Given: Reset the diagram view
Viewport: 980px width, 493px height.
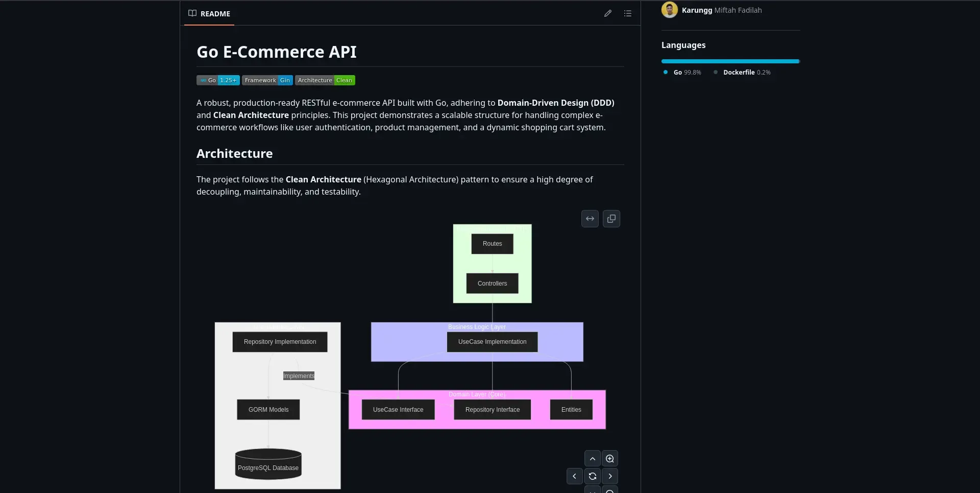Looking at the screenshot, I should (593, 476).
